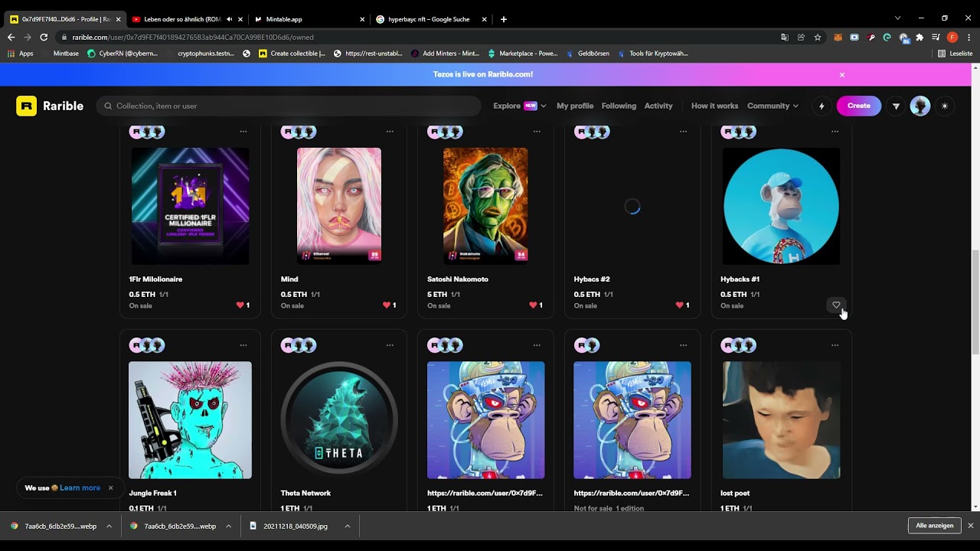Screen dimensions: 980x551
Task: Toggle the light/dark theme sun icon
Action: coord(945,106)
